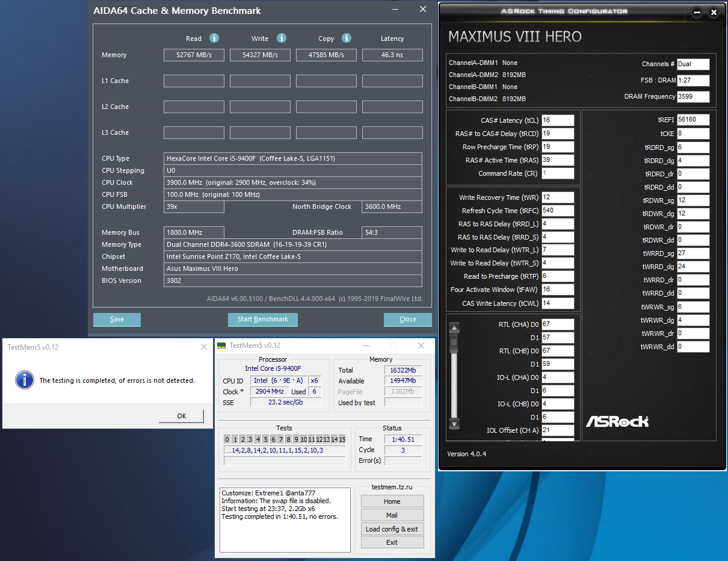Click the RTL (CHA) D0 field showing 67
This screenshot has height=561, width=728.
pyautogui.click(x=558, y=324)
